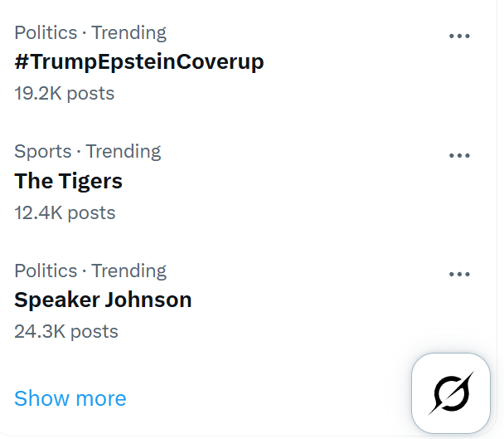This screenshot has width=504, height=439.
Task: Open the Speaker Johnson trending topic
Action: click(103, 300)
